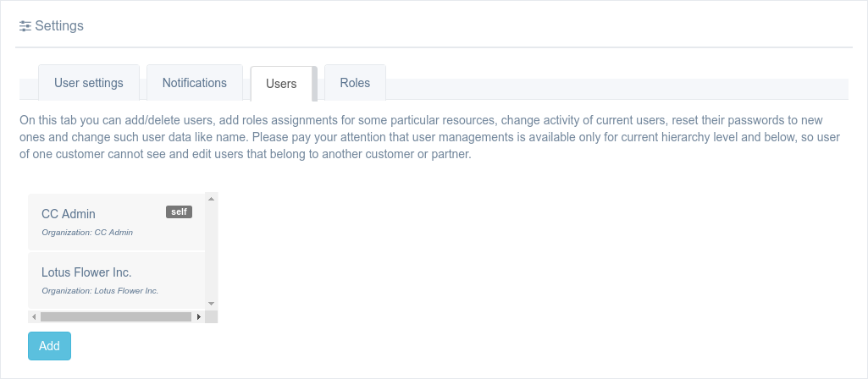Image resolution: width=868 pixels, height=379 pixels.
Task: Click the gray shadow edge beside Users tab
Action: click(x=315, y=84)
